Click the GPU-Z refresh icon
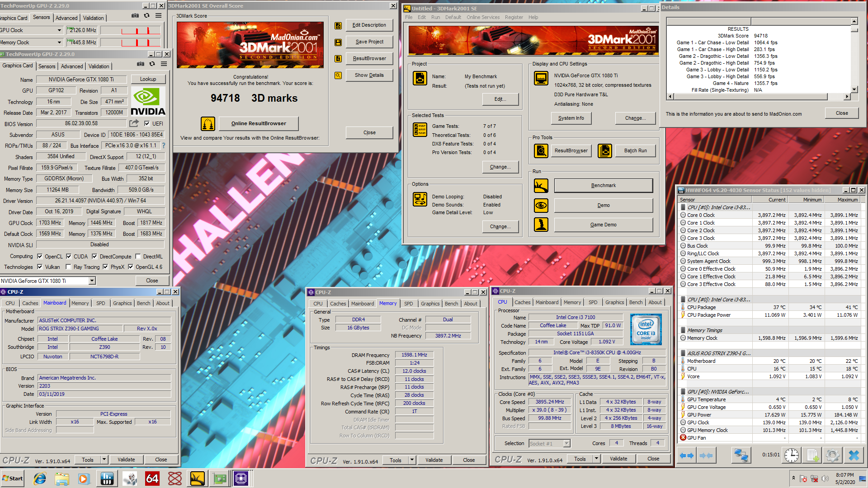 [152, 64]
